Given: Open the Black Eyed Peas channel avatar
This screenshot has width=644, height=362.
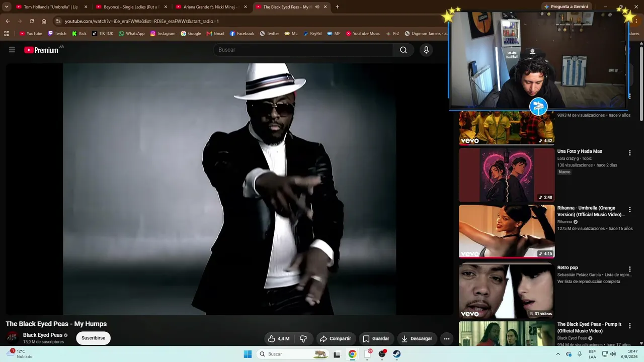Looking at the screenshot, I should coord(12,337).
